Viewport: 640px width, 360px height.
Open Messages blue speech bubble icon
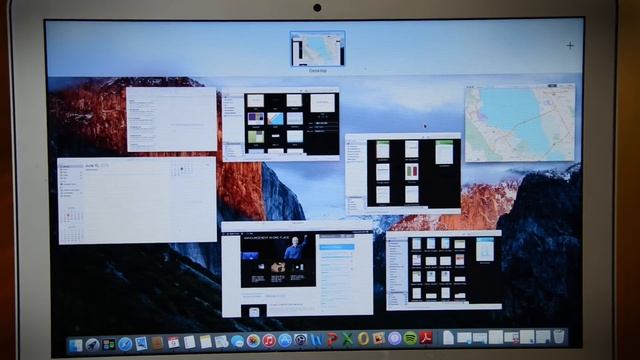(237, 341)
